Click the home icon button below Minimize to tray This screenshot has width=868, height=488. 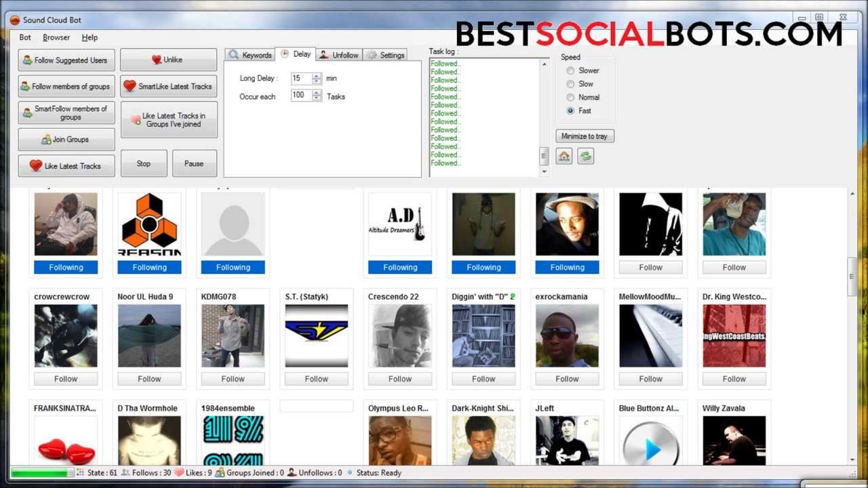[564, 157]
